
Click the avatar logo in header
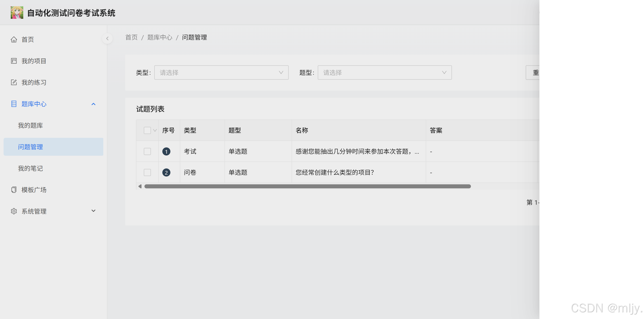coord(17,13)
